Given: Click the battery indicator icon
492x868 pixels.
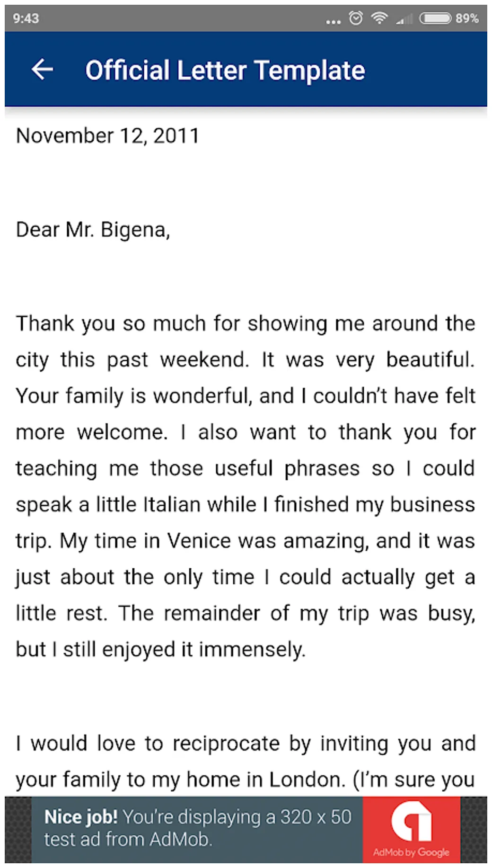Looking at the screenshot, I should [435, 18].
